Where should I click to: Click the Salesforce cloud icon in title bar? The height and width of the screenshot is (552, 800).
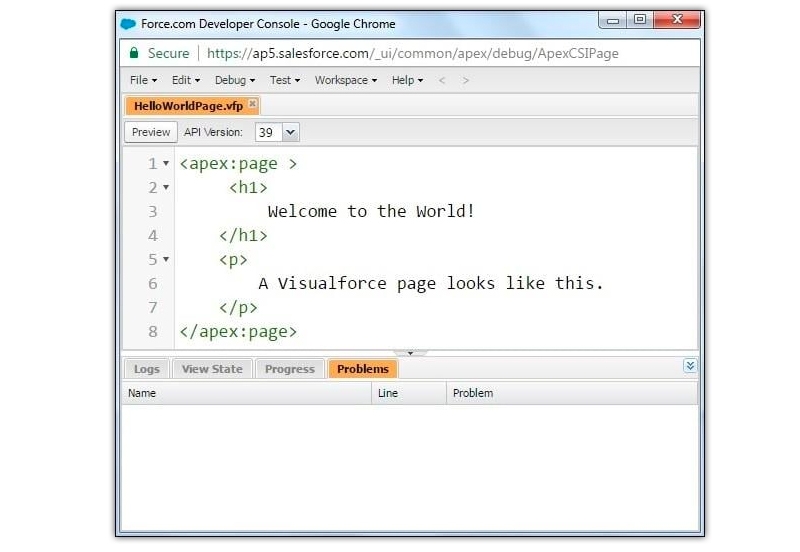click(x=129, y=24)
